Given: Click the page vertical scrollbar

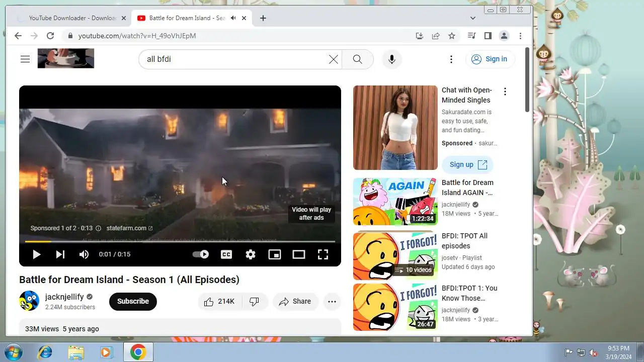Looking at the screenshot, I should pyautogui.click(x=527, y=79).
